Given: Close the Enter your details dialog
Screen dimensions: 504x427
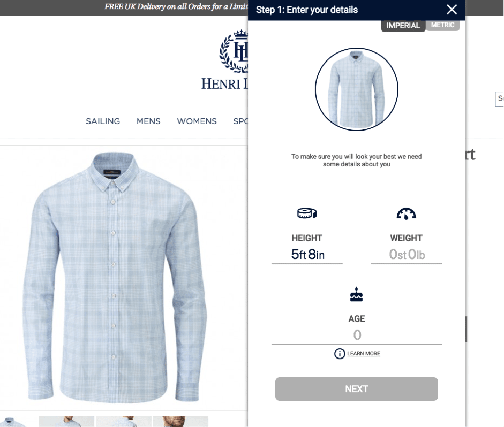Looking at the screenshot, I should point(452,10).
